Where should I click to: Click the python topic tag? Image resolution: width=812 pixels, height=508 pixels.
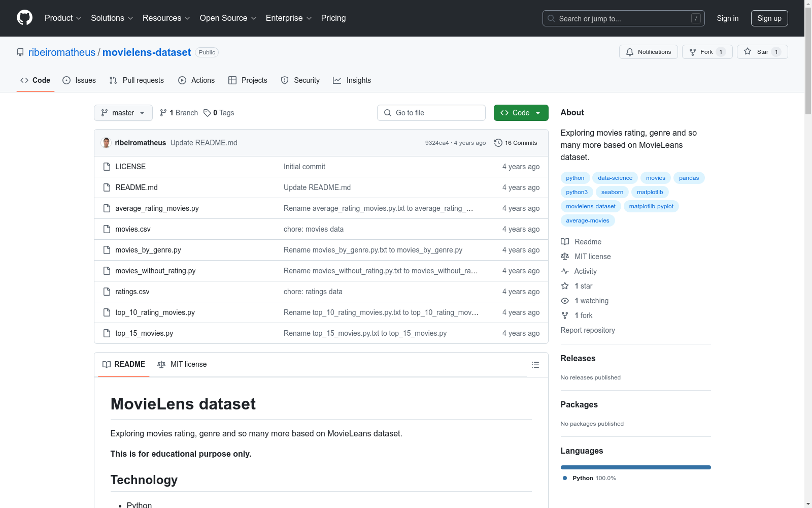[575, 178]
